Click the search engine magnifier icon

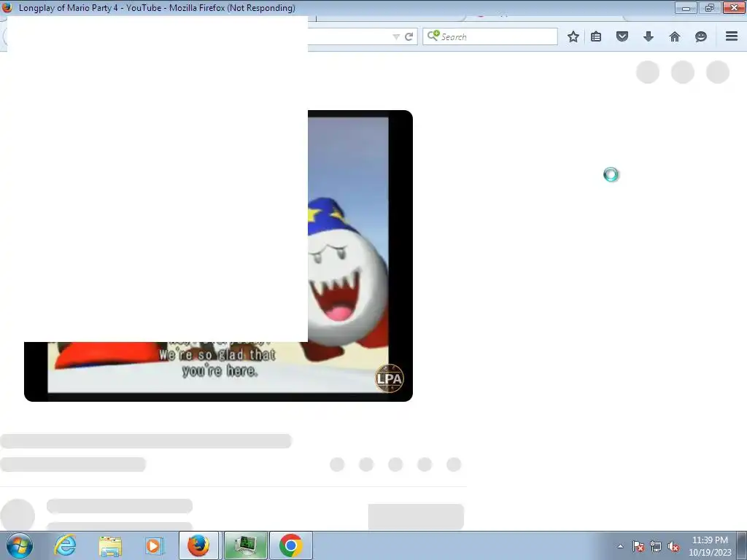click(433, 36)
